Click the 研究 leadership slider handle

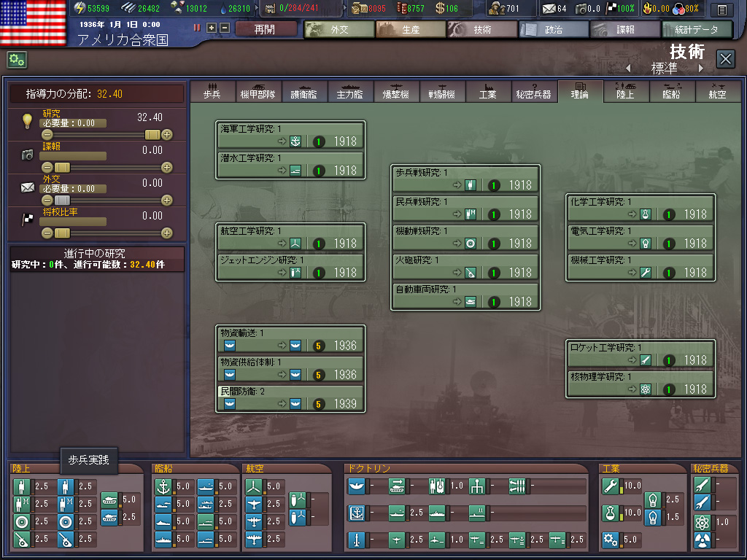152,135
